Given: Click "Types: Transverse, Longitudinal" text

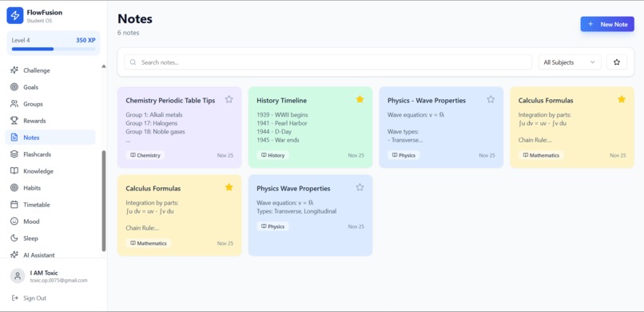Looking at the screenshot, I should pyautogui.click(x=296, y=211).
